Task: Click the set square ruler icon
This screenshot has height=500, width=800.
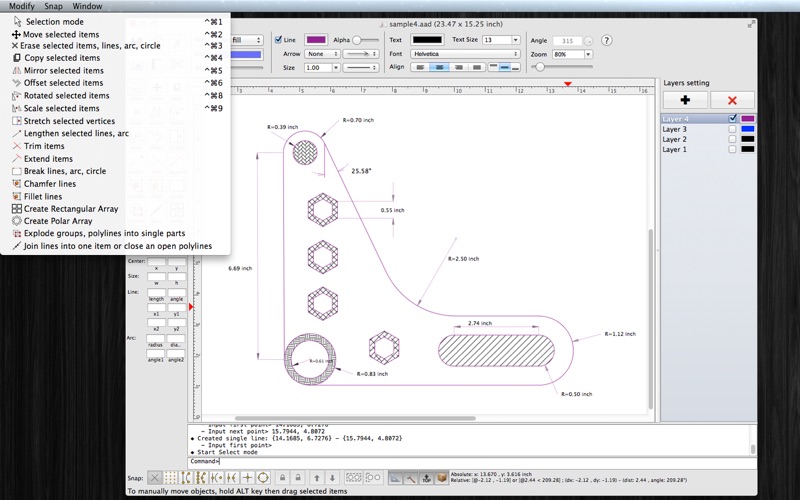Action: tap(395, 478)
